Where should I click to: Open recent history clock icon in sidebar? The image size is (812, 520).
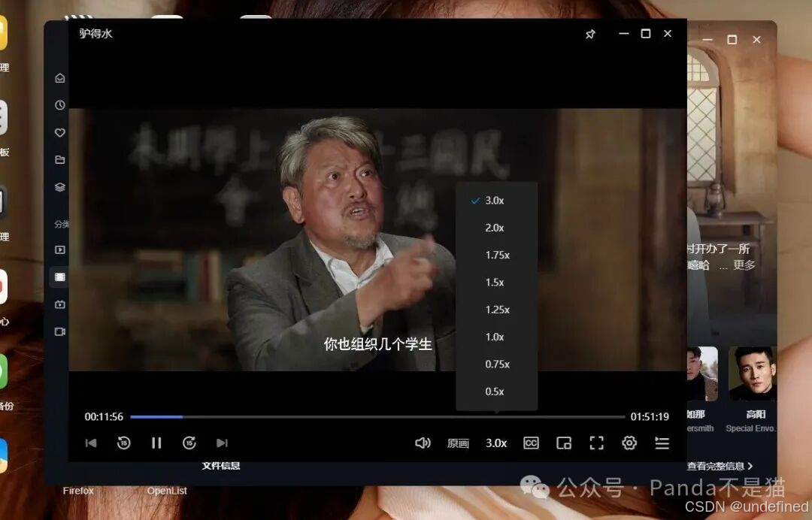click(x=60, y=105)
